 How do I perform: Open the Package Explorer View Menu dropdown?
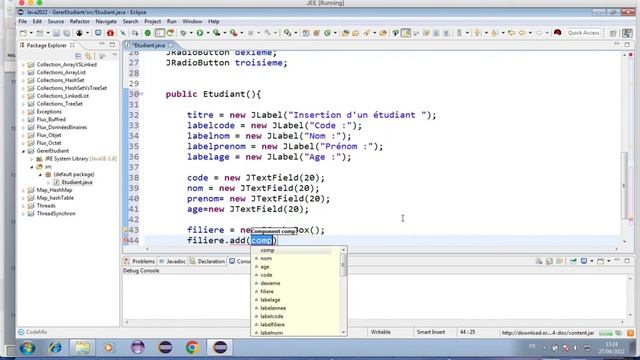115,56
